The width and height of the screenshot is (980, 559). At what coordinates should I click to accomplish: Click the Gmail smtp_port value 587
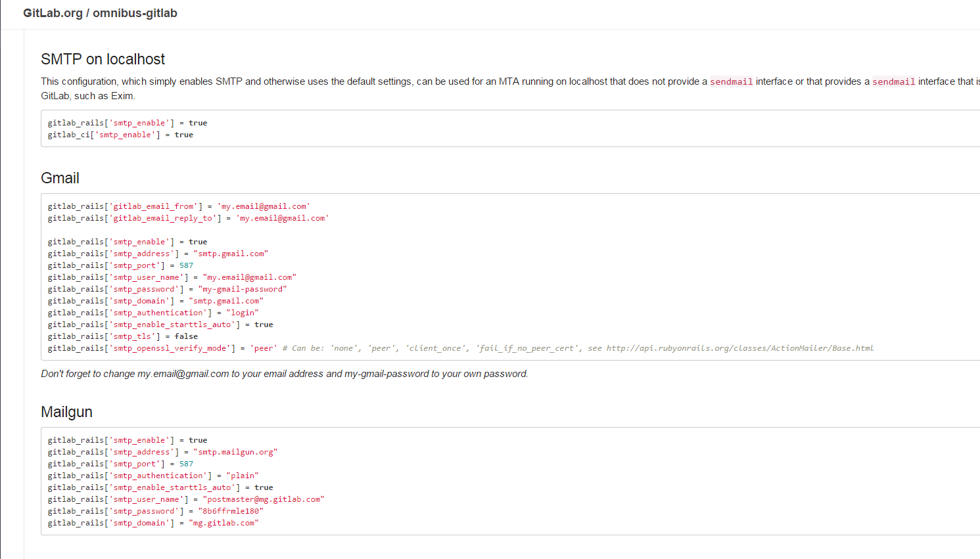[x=185, y=265]
